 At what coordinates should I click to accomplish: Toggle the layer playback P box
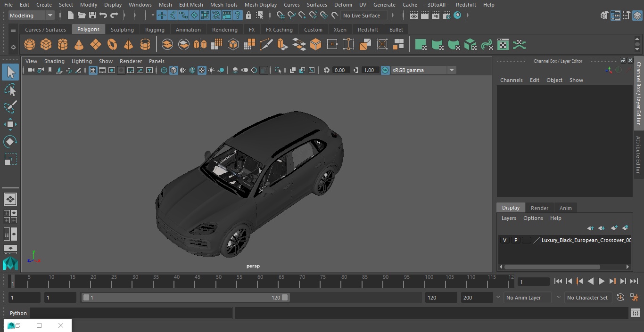pyautogui.click(x=515, y=240)
